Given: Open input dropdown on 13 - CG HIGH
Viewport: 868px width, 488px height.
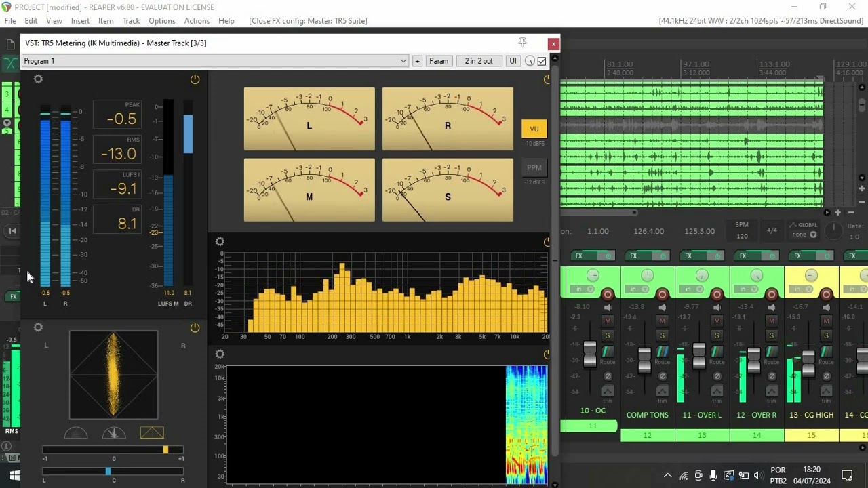Looking at the screenshot, I should 800,289.
